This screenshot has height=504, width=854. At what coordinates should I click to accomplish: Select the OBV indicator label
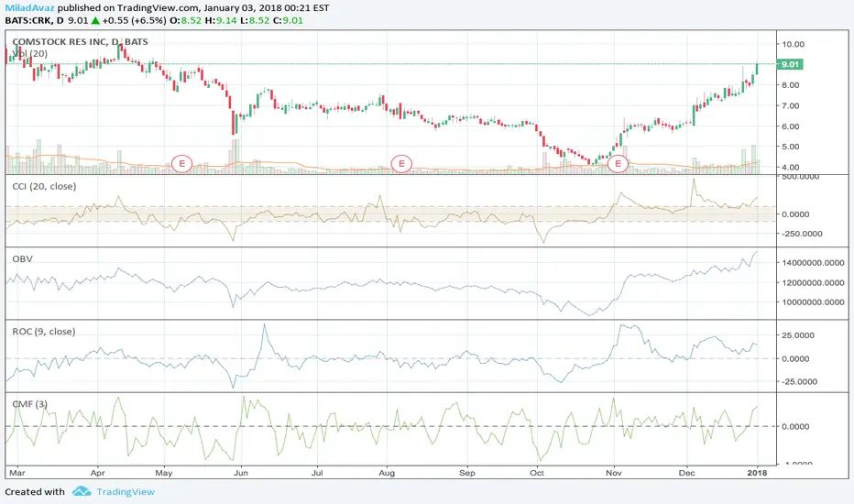(x=22, y=258)
